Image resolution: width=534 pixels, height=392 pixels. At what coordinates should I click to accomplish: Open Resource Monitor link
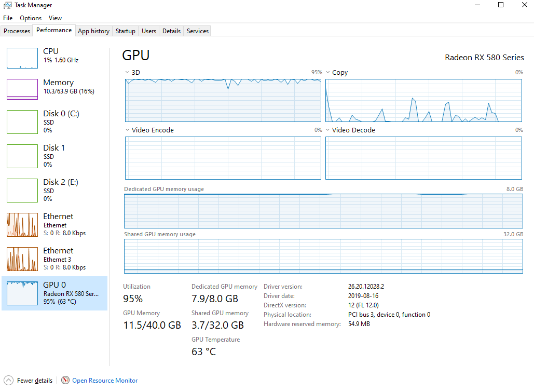(x=105, y=381)
